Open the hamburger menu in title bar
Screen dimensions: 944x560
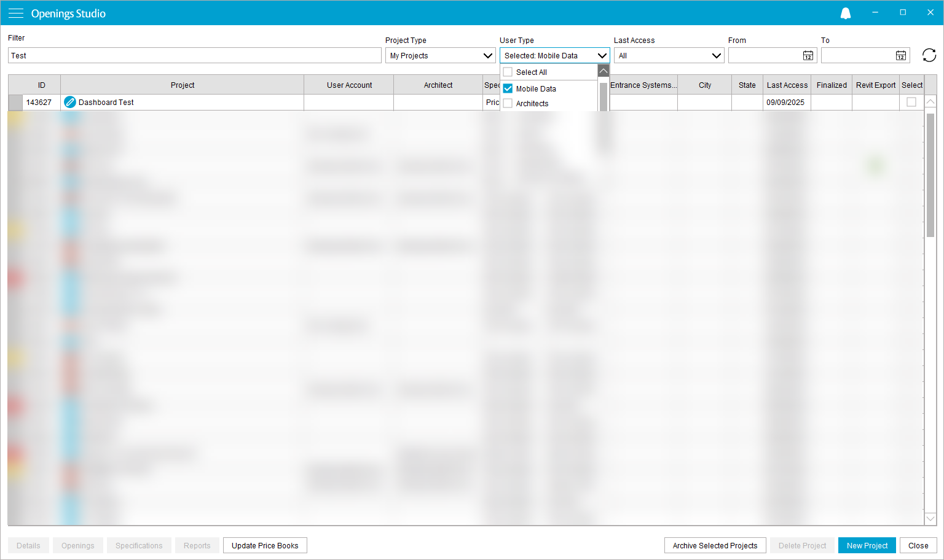coord(16,14)
